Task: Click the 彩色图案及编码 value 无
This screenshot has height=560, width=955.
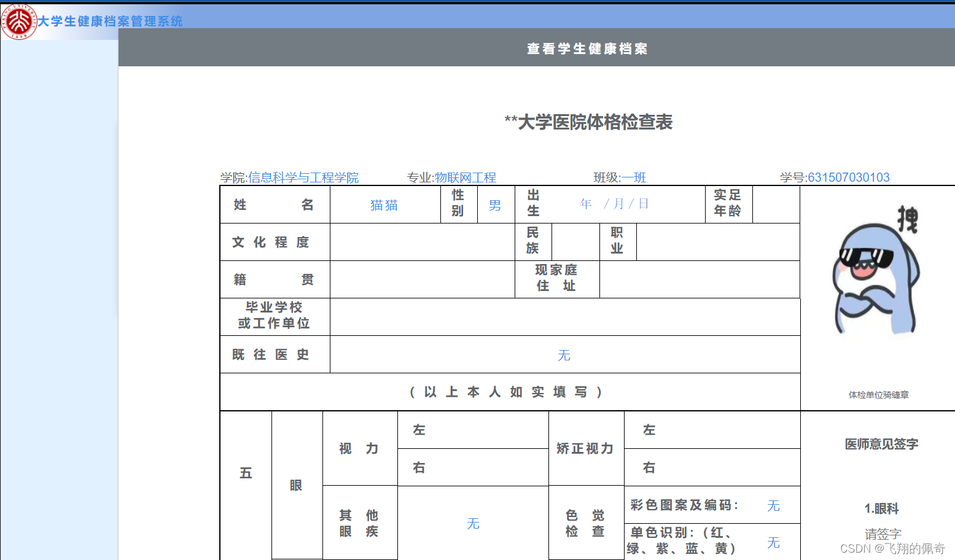Action: coord(773,505)
